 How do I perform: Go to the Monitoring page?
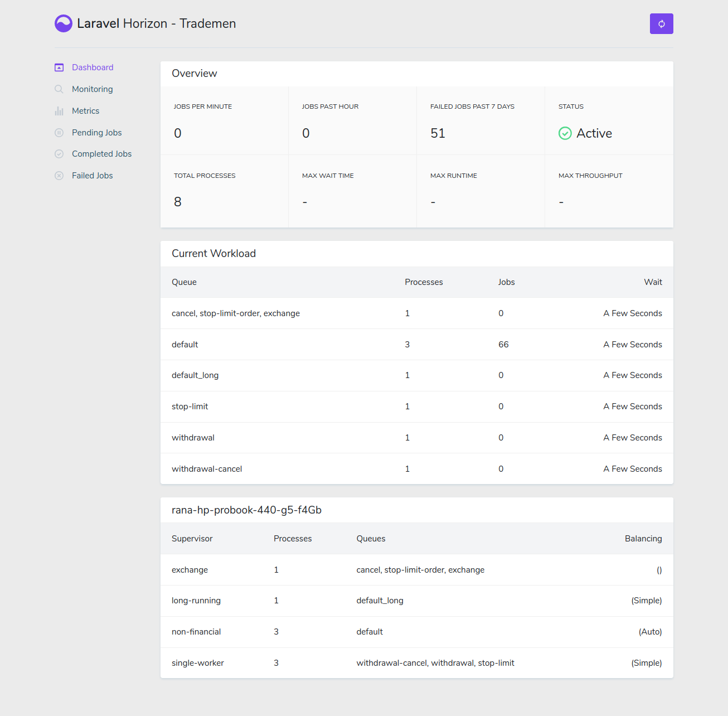pos(93,89)
